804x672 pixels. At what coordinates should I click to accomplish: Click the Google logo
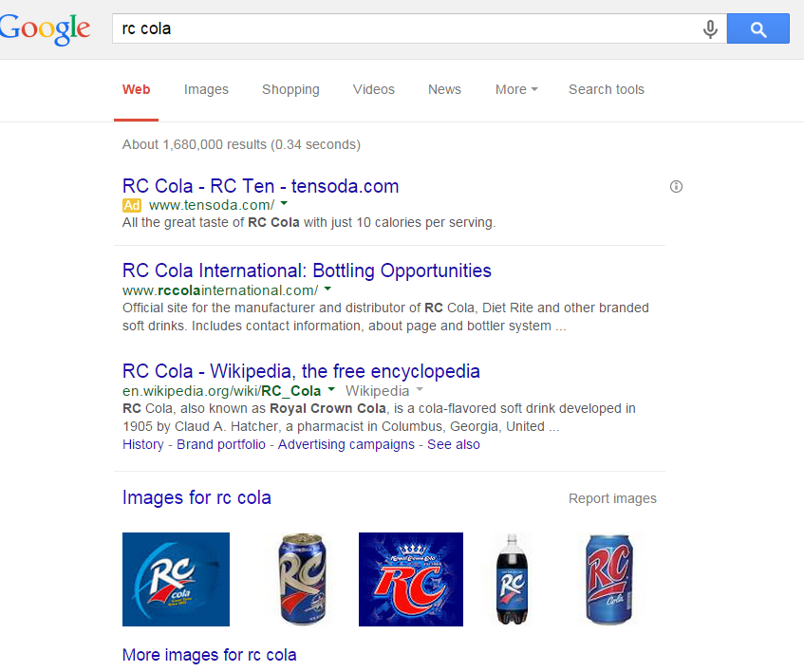(45, 29)
